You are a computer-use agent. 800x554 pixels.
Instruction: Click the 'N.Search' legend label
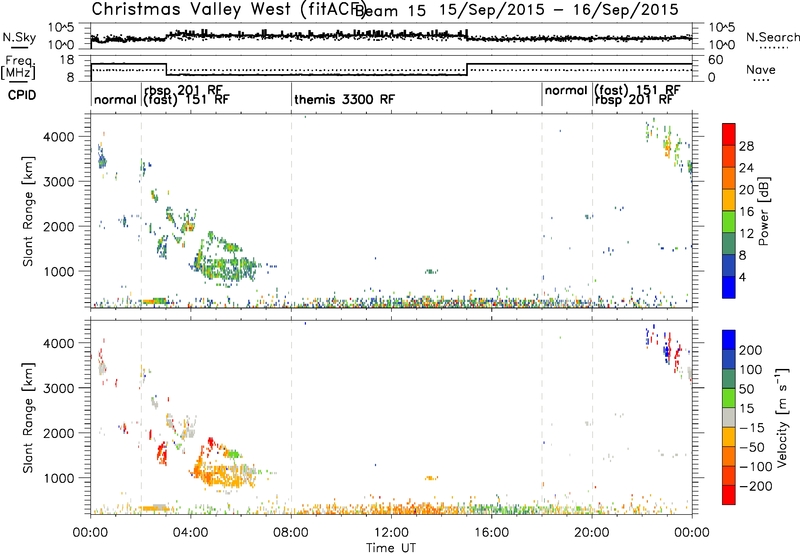coord(772,37)
